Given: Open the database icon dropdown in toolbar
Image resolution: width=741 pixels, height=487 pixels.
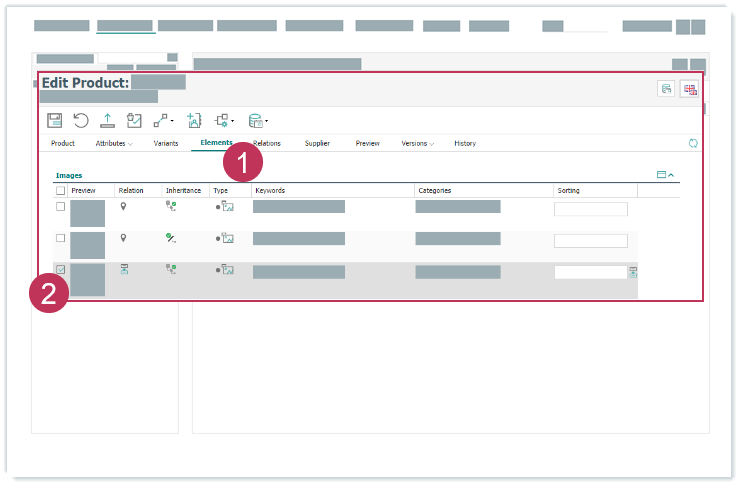Looking at the screenshot, I should (x=258, y=121).
